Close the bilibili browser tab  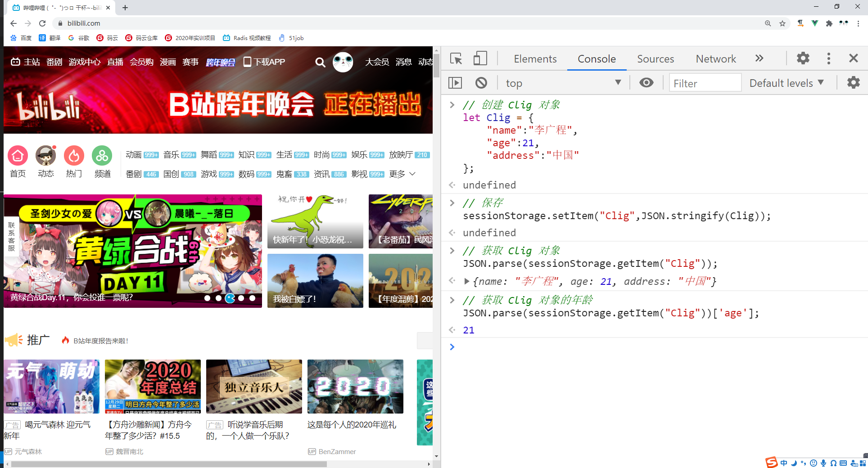(x=108, y=8)
